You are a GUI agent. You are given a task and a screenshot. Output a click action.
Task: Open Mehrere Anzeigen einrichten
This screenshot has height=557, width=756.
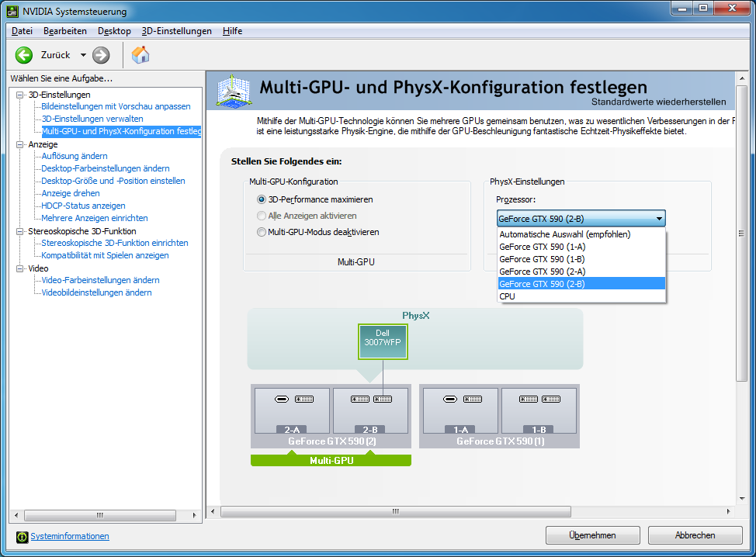95,218
